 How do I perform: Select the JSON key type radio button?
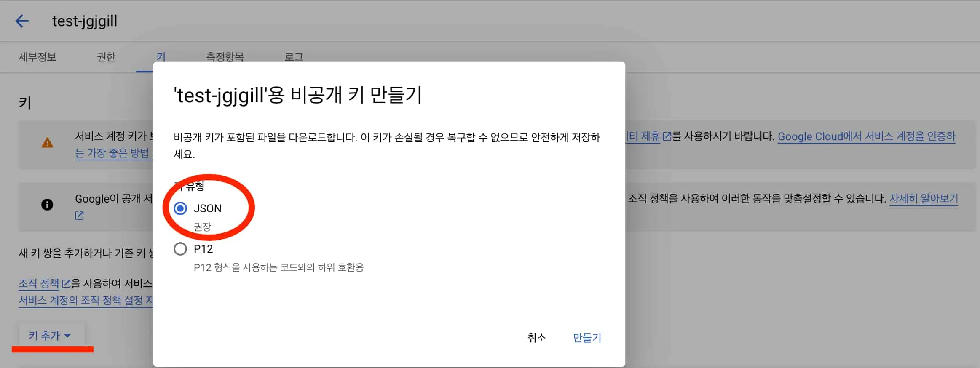coord(180,208)
